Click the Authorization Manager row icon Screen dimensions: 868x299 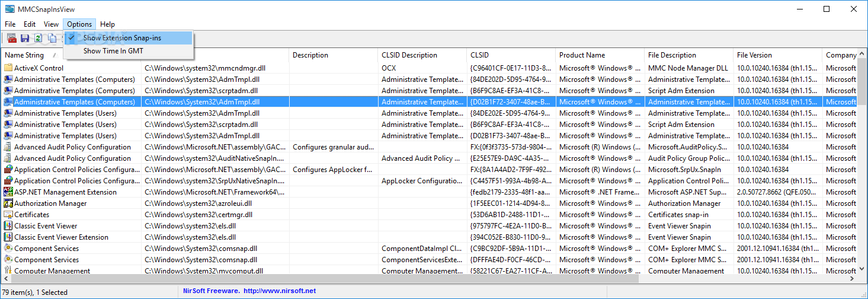8,203
